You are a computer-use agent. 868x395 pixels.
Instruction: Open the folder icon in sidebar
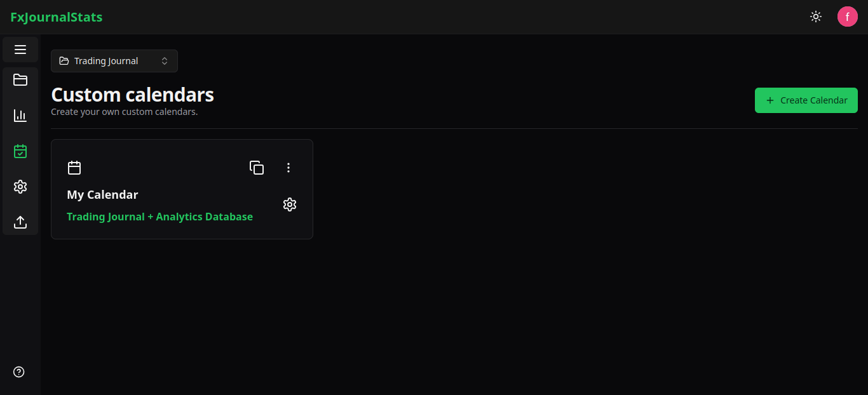pos(20,80)
